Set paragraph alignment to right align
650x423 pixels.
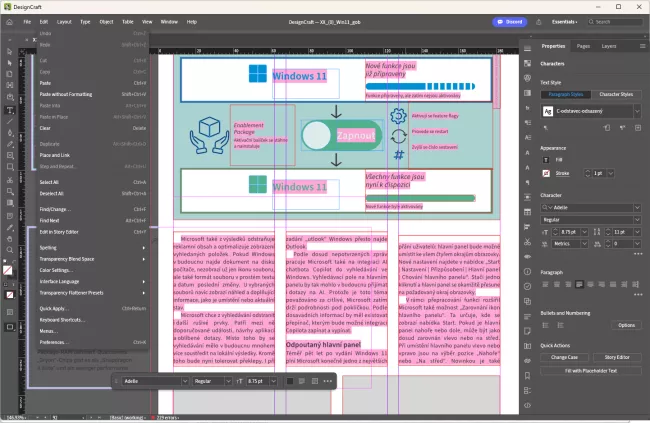point(568,284)
